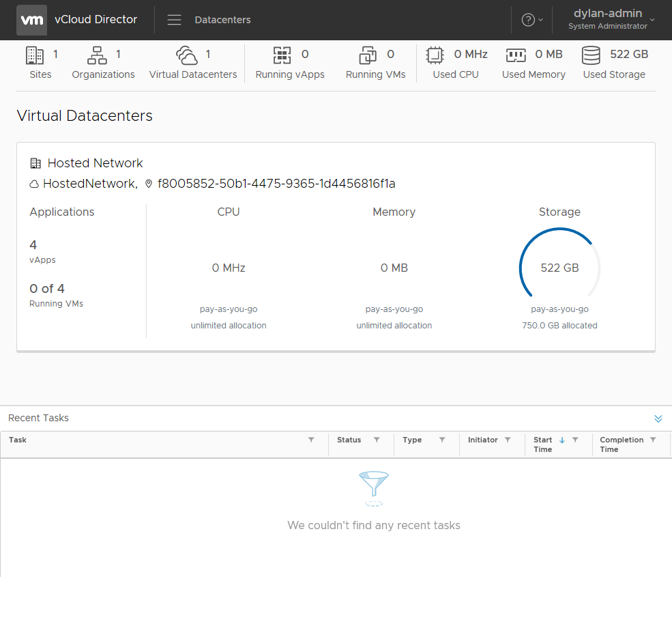The image size is (672, 622).
Task: Sort by the Status column header
Action: [x=349, y=440]
